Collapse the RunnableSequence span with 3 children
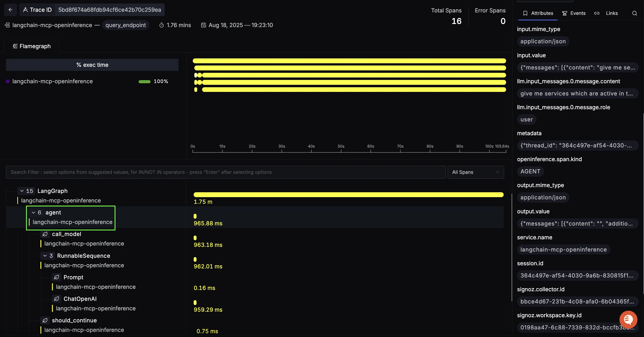This screenshot has height=337, width=644. click(45, 256)
